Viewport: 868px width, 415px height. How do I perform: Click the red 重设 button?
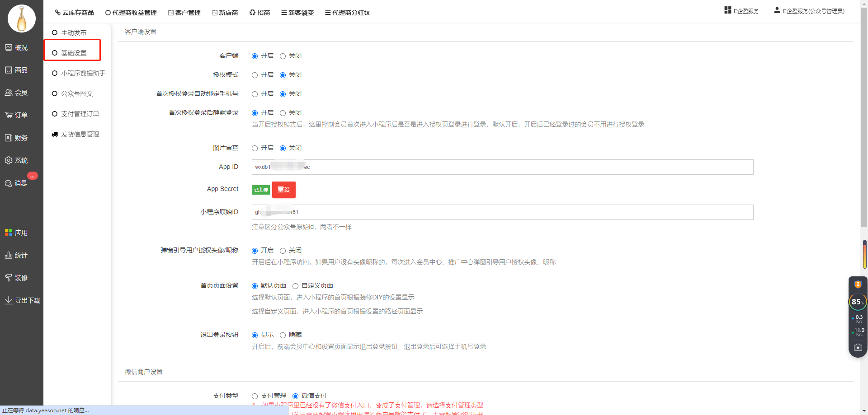283,190
